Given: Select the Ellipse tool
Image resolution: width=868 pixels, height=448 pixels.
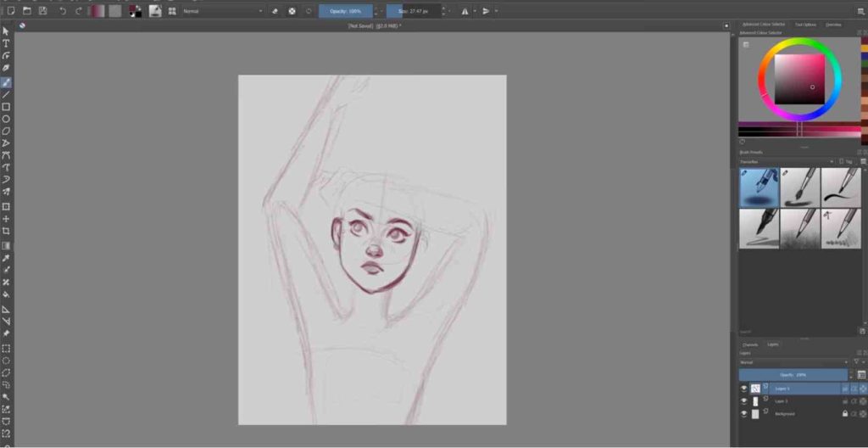Looking at the screenshot, I should (6, 119).
